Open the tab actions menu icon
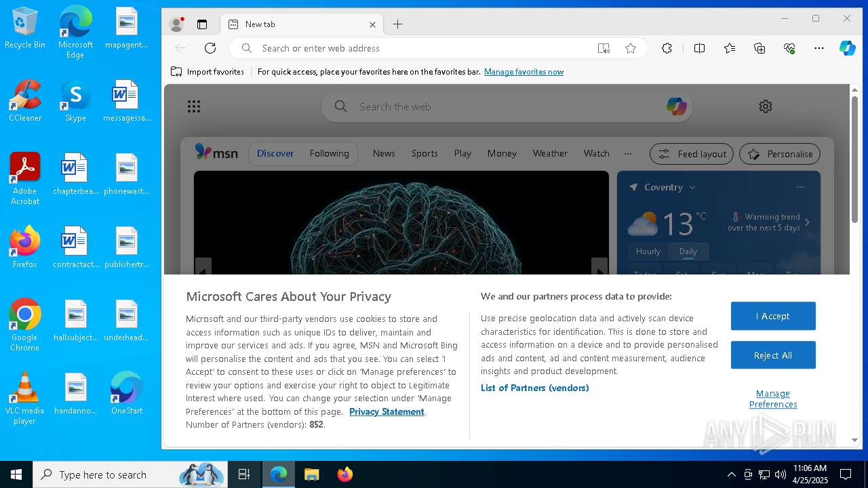 tap(202, 24)
